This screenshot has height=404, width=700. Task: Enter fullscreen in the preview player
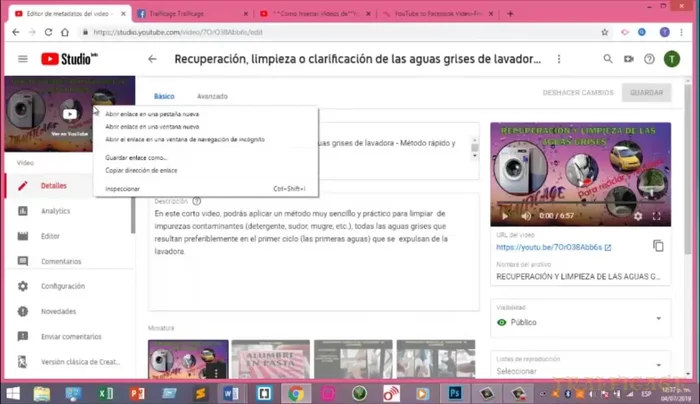[x=656, y=216]
